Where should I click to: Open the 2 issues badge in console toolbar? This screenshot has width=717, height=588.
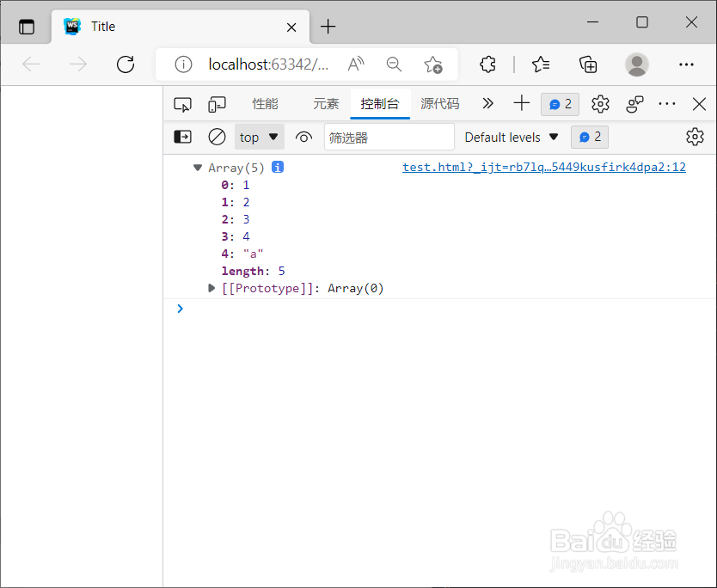point(590,138)
